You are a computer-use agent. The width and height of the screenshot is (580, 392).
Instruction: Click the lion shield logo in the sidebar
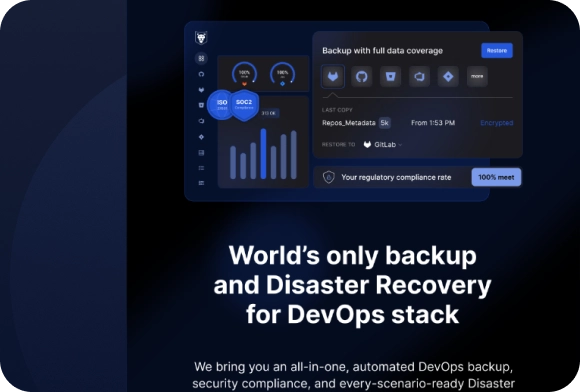tap(201, 37)
